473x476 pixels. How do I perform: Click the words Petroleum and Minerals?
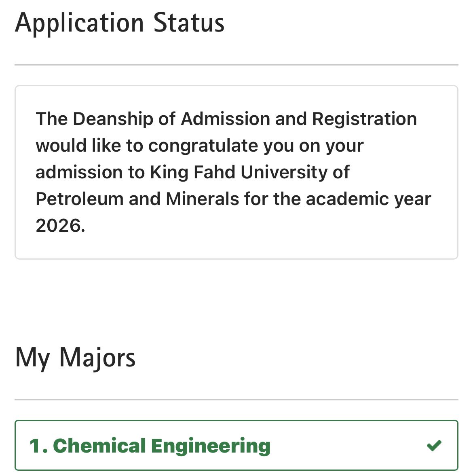137,199
